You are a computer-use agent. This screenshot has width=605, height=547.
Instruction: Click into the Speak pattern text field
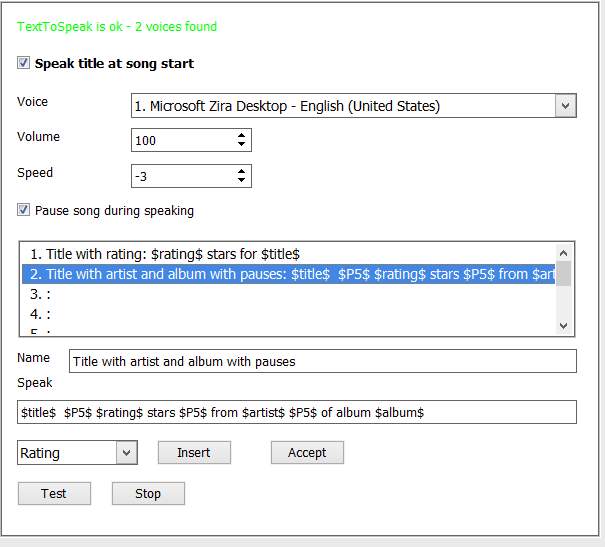click(x=297, y=412)
